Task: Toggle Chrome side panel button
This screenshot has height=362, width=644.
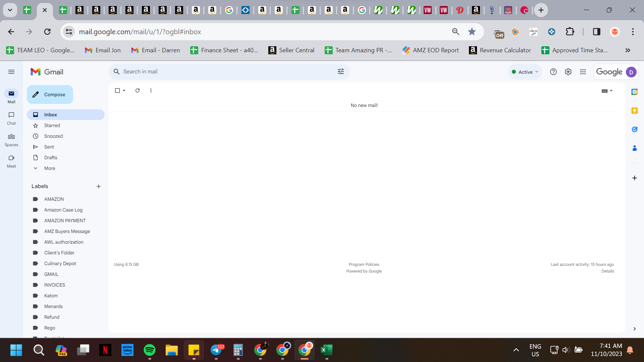Action: [x=597, y=32]
